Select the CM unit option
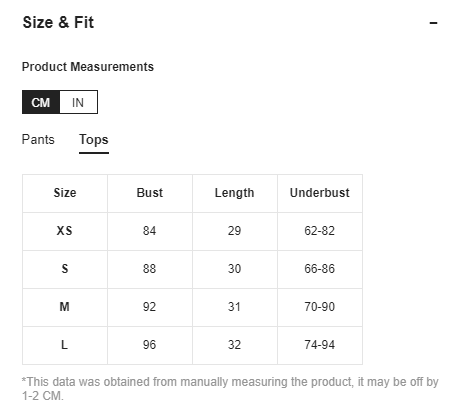 41,102
